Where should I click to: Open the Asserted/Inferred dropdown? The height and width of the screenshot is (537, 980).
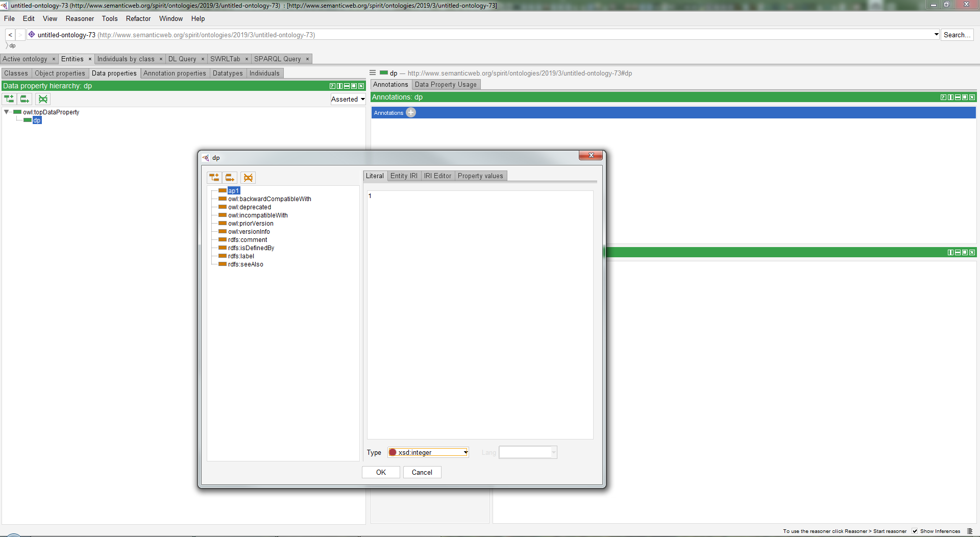click(x=348, y=99)
